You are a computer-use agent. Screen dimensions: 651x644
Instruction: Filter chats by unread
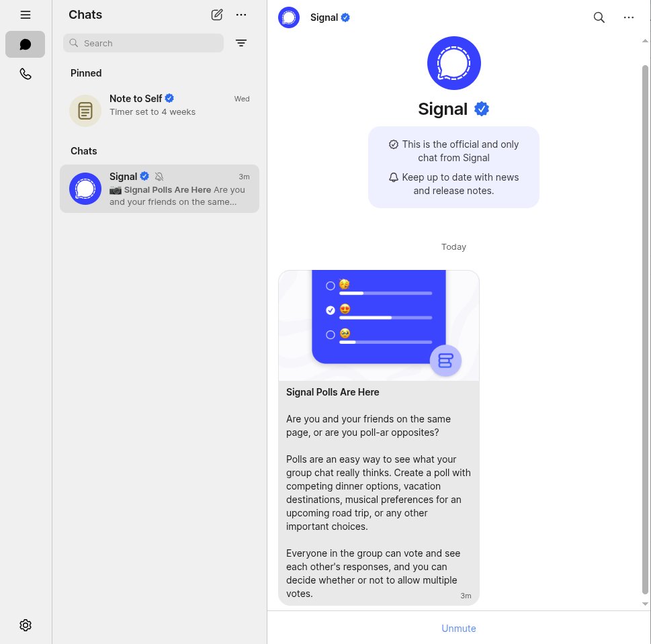(x=241, y=43)
